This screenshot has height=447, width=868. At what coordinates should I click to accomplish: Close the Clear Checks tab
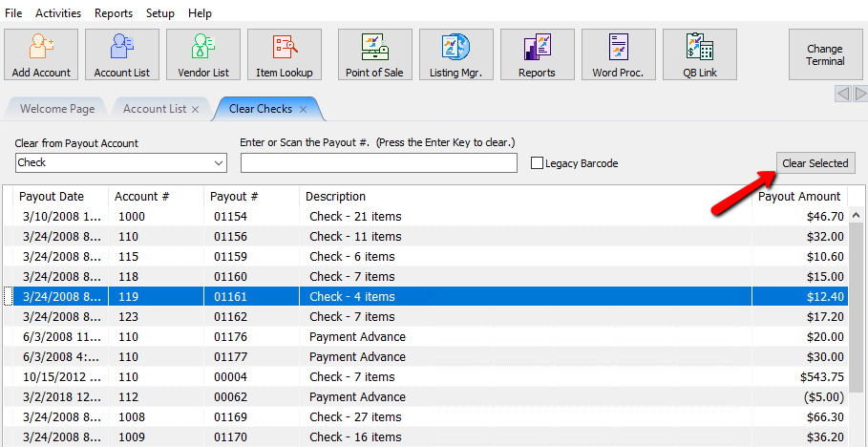[x=303, y=110]
